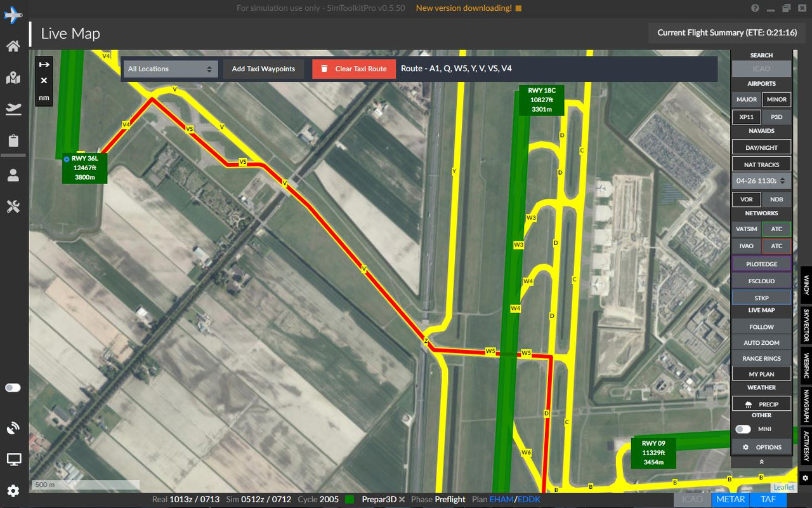
Task: Open the SKYVECTOR side tab
Action: [x=806, y=324]
